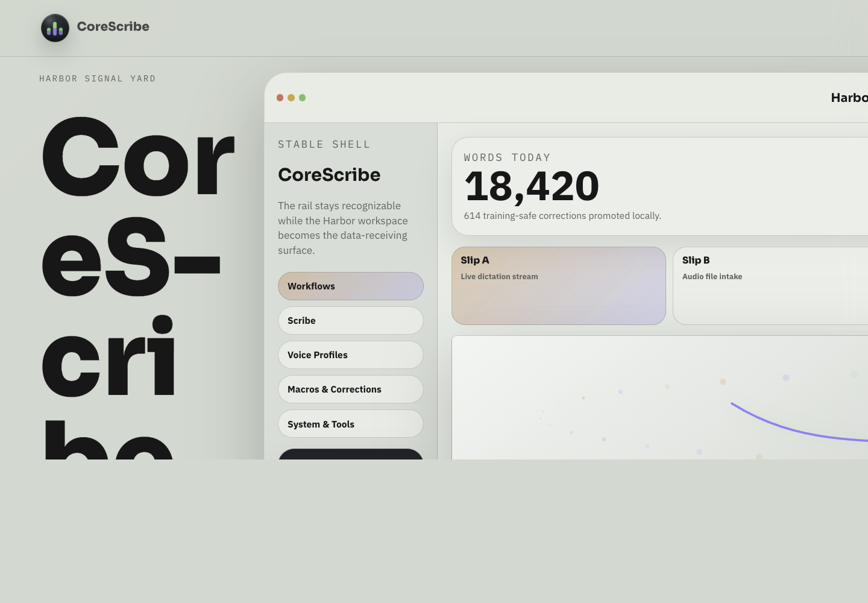The image size is (868, 603).
Task: Click the rail description paragraph
Action: click(343, 228)
